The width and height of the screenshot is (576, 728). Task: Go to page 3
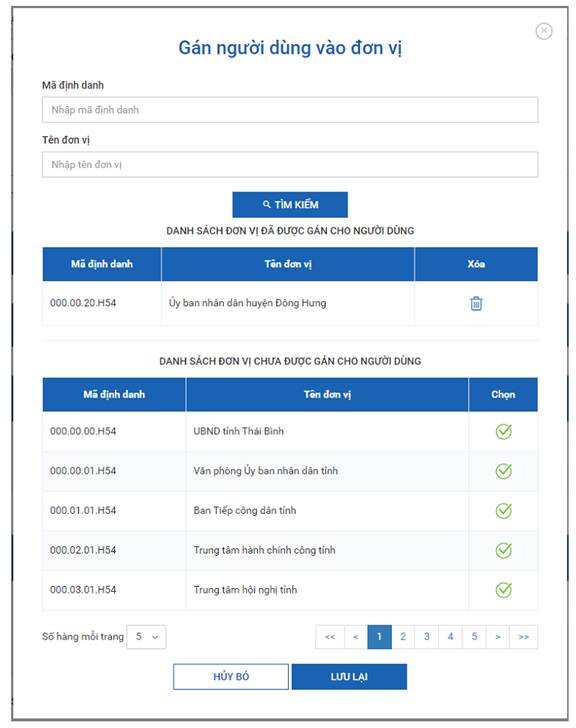pyautogui.click(x=427, y=637)
